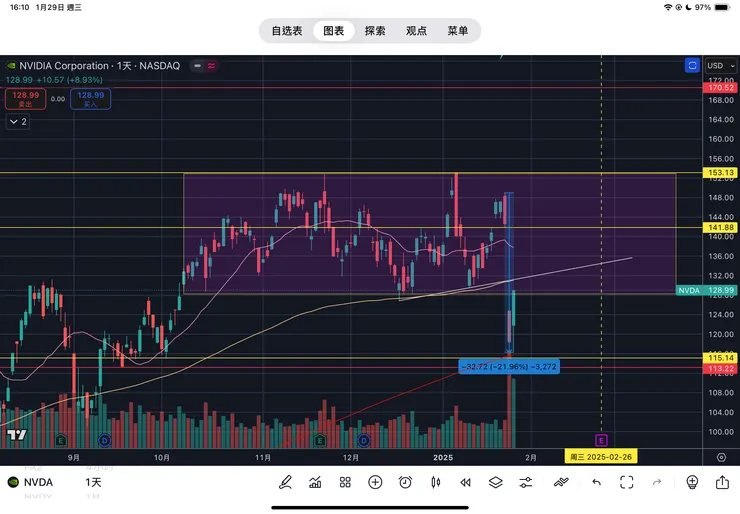Switch to the 自选表 tab
This screenshot has width=740, height=514.
(x=287, y=31)
